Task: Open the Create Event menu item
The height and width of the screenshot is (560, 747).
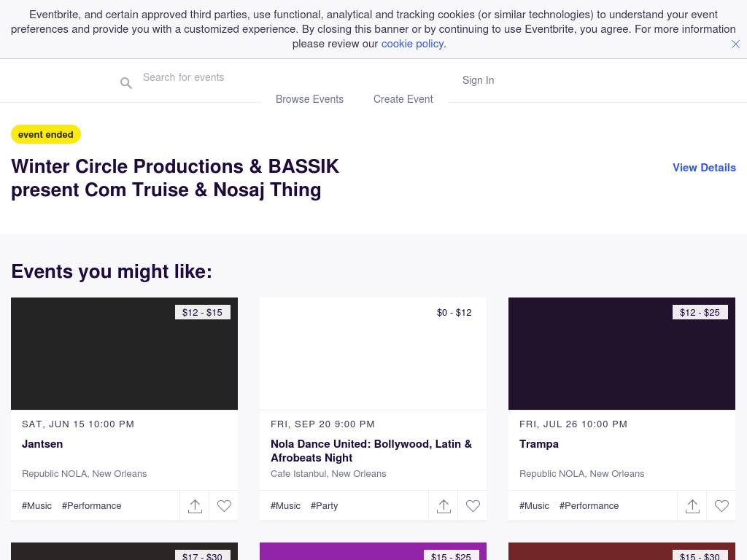Action: coord(403,99)
